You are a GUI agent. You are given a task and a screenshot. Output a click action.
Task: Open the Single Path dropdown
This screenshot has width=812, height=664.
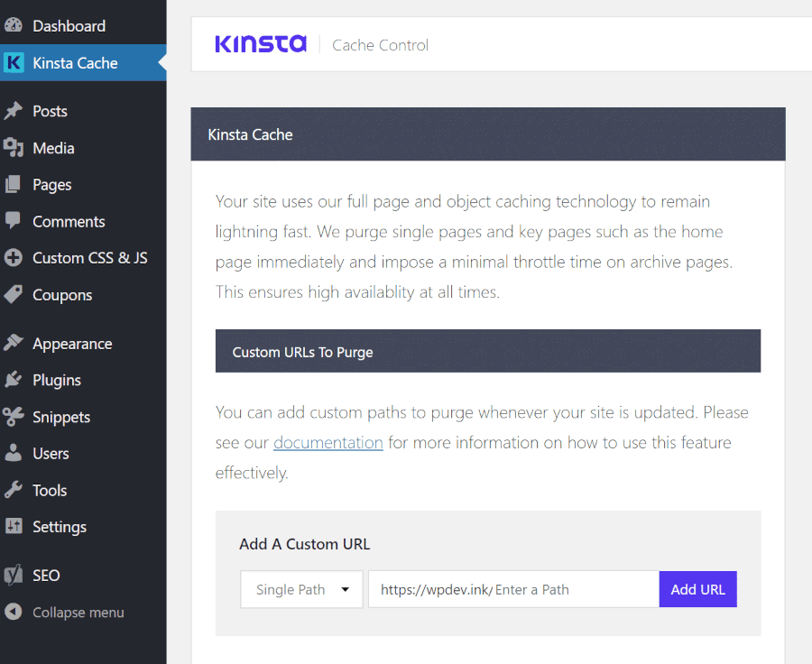click(301, 589)
